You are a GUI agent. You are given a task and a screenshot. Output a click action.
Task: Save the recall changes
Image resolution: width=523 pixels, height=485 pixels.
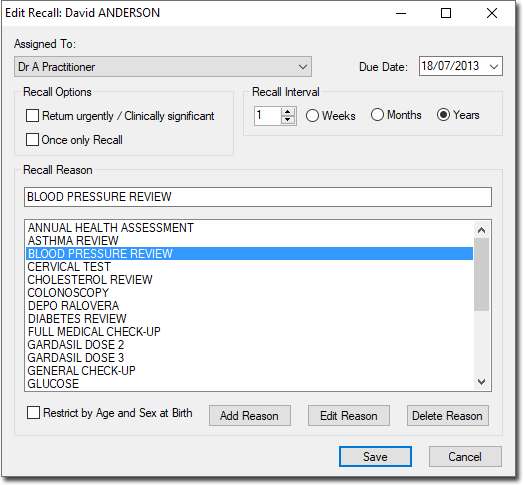click(375, 456)
